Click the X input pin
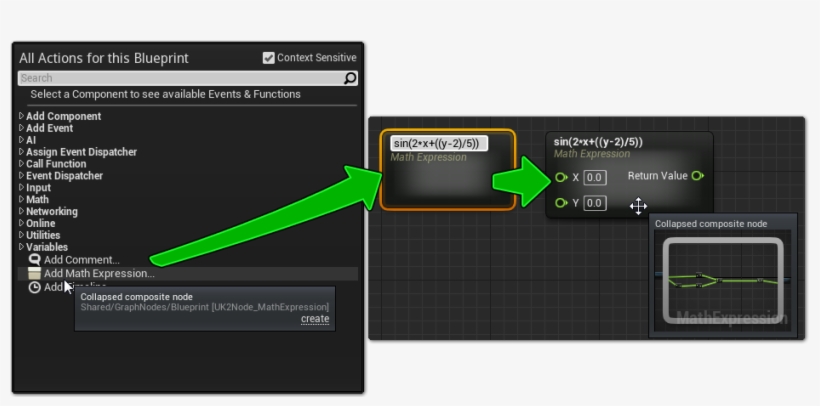The image size is (820, 406). coord(561,177)
